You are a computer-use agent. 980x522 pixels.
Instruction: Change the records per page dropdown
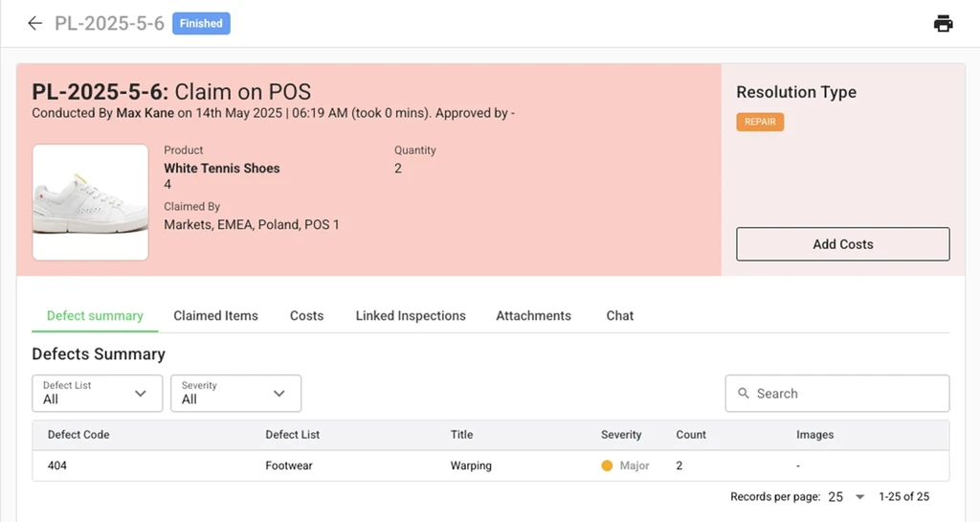(846, 497)
